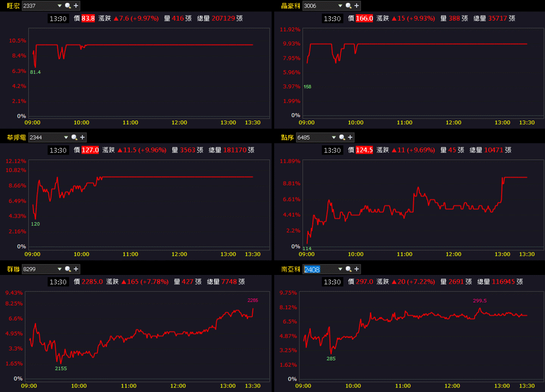This screenshot has height=392, width=545.
Task: Click the 13:30 time box in 旺宏 panel
Action: [58, 19]
